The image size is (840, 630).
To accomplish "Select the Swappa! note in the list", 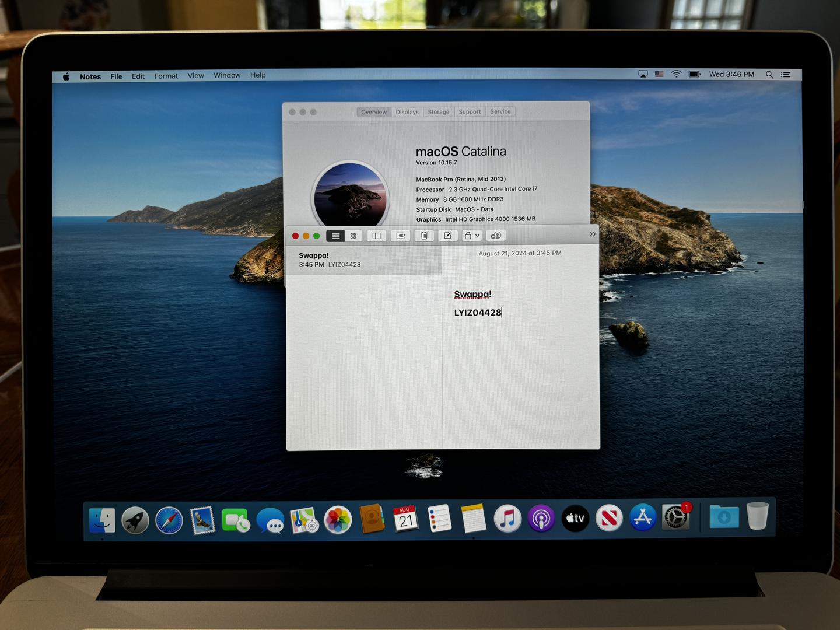I will pos(364,260).
